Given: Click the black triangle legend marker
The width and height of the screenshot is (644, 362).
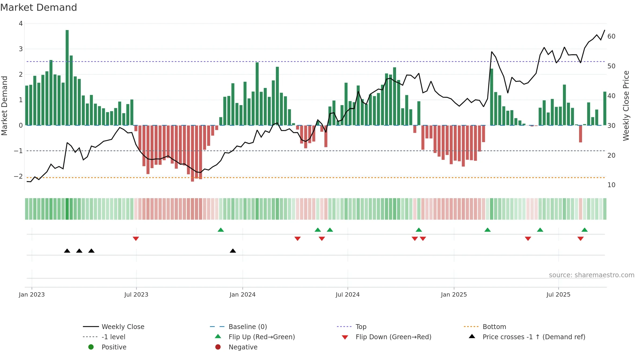Looking at the screenshot, I should tap(472, 336).
